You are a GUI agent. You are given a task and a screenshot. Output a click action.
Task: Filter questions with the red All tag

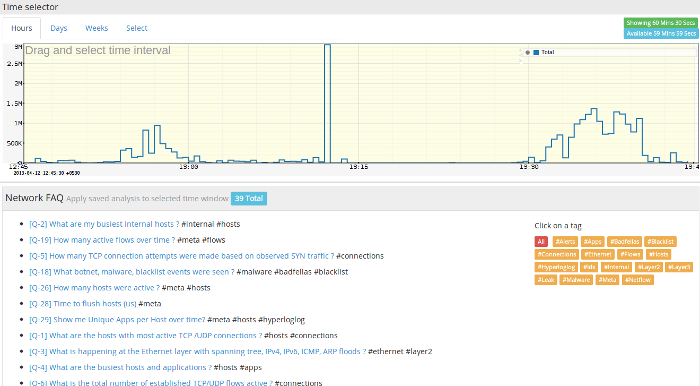coord(541,241)
